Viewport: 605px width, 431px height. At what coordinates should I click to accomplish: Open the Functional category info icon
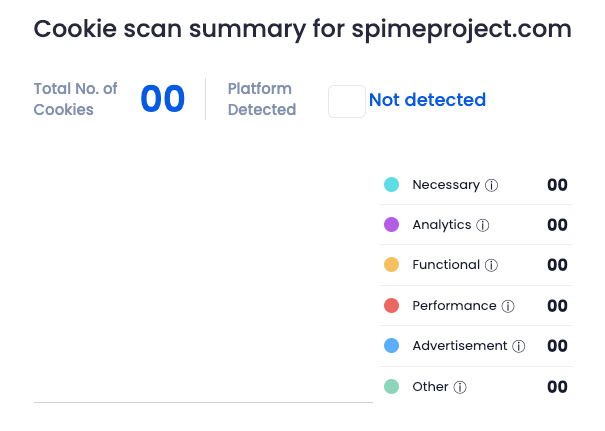click(x=491, y=265)
